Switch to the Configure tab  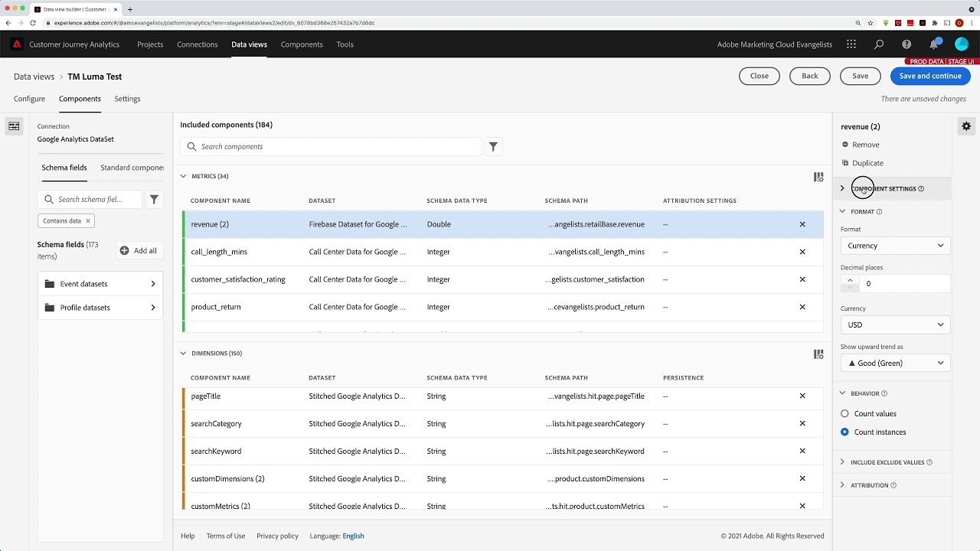pos(29,99)
